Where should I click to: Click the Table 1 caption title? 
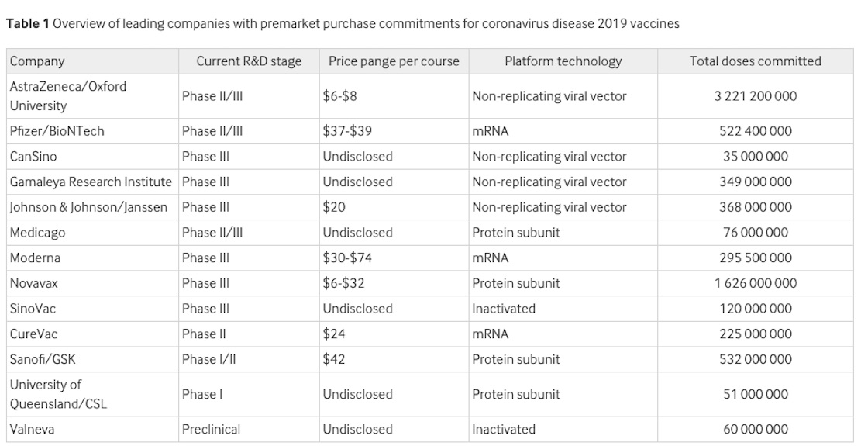click(343, 23)
